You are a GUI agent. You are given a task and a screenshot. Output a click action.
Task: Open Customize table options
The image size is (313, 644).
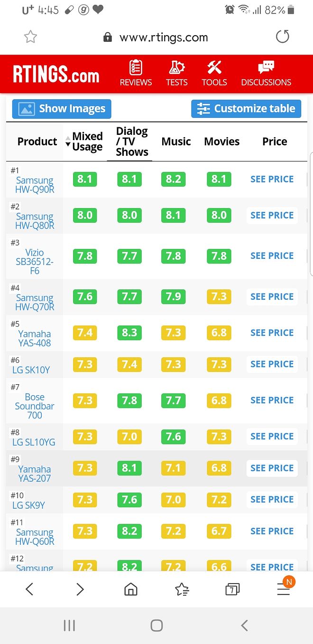point(246,109)
